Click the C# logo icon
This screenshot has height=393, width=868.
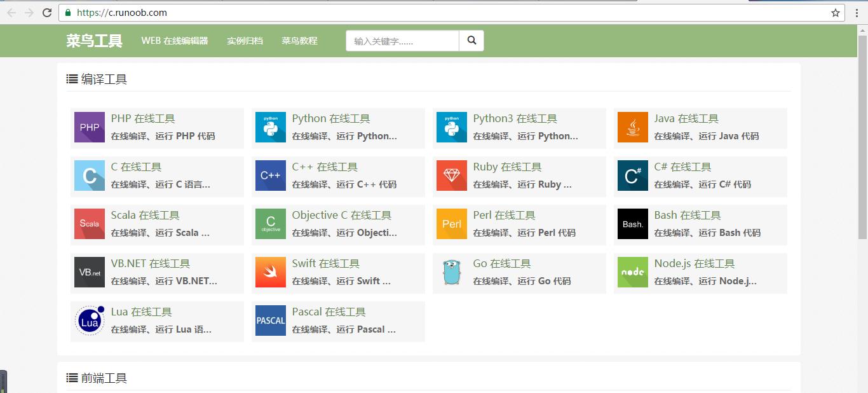coord(633,176)
